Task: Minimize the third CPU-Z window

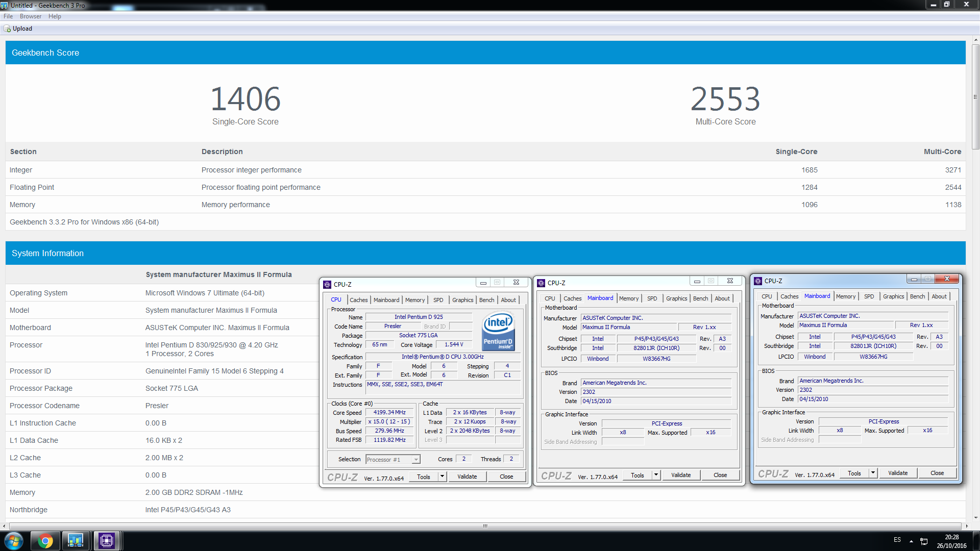Action: point(914,279)
